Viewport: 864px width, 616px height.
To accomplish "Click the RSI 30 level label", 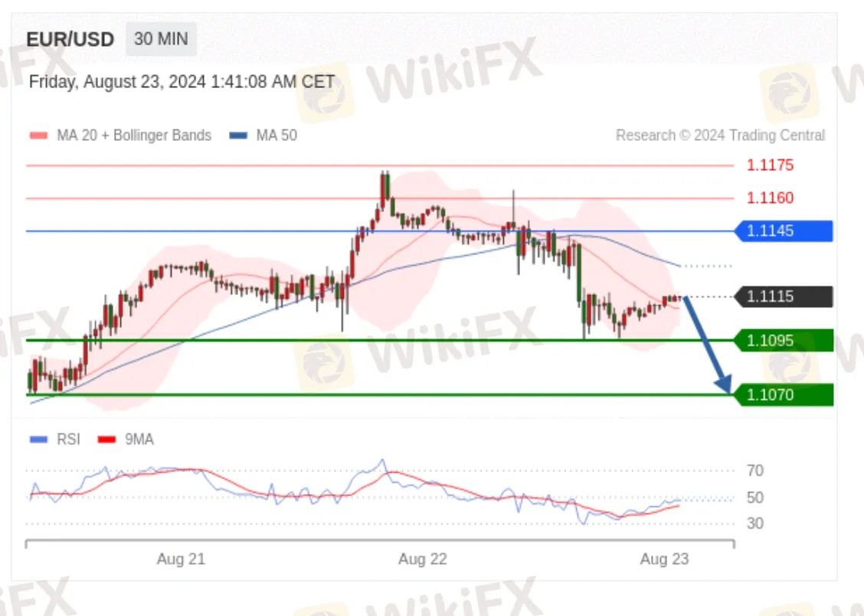I will point(755,523).
